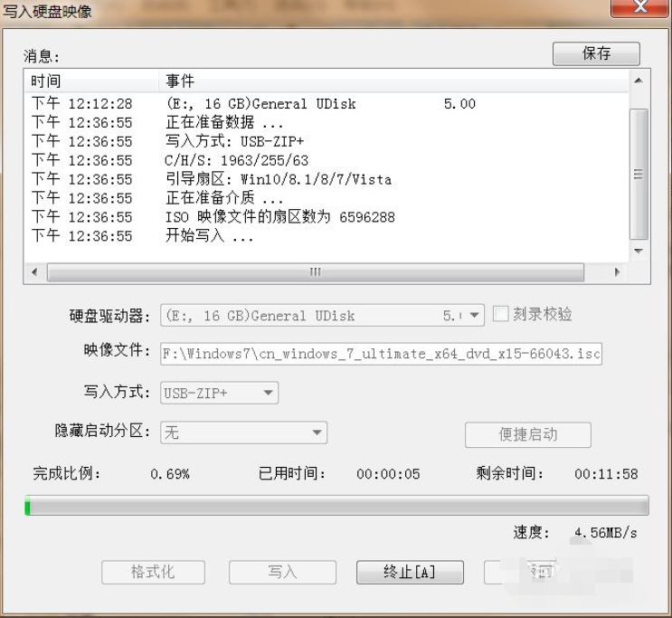Image resolution: width=672 pixels, height=618 pixels.
Task: Select the 开始写入 log entry
Action: (x=210, y=236)
